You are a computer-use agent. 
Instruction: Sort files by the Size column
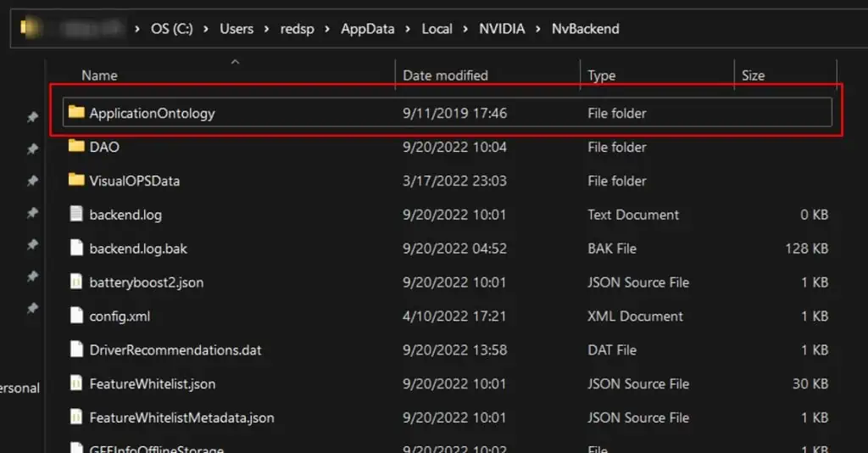(753, 75)
